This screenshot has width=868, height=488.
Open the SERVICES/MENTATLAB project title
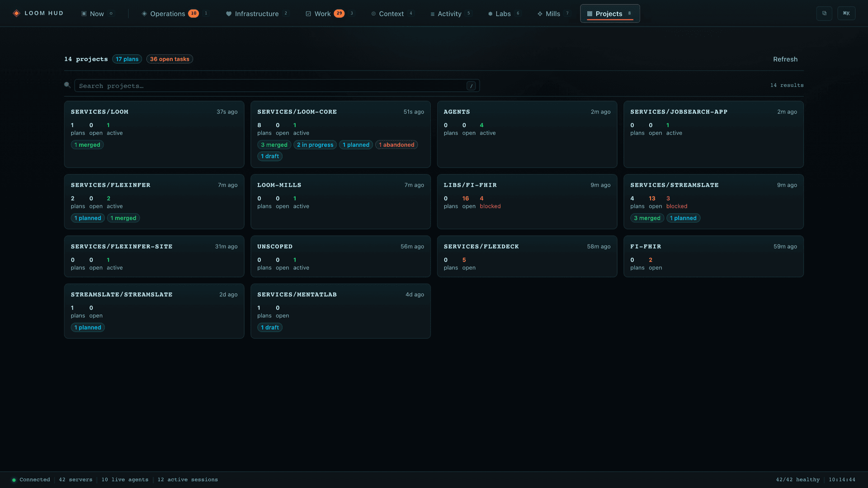click(297, 294)
